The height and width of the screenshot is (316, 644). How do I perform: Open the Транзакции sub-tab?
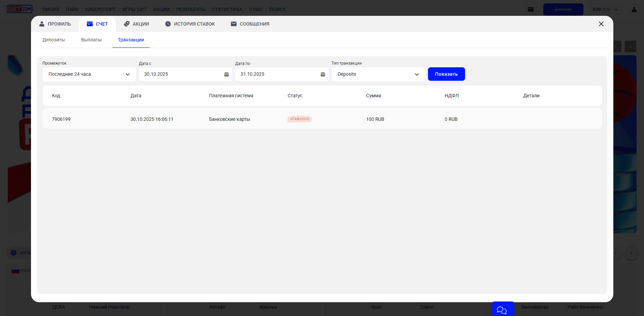click(131, 40)
